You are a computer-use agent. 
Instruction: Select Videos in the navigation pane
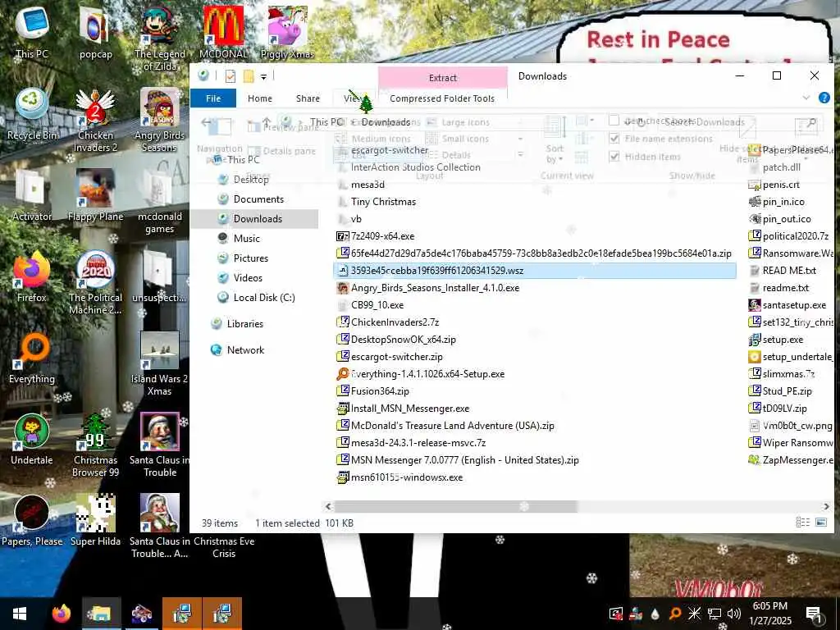248,278
